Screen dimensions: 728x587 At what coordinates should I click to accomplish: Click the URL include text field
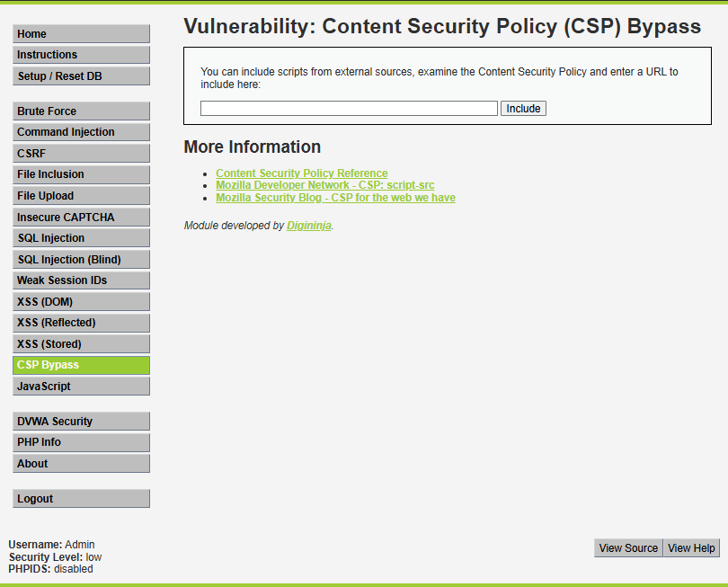[x=349, y=109]
